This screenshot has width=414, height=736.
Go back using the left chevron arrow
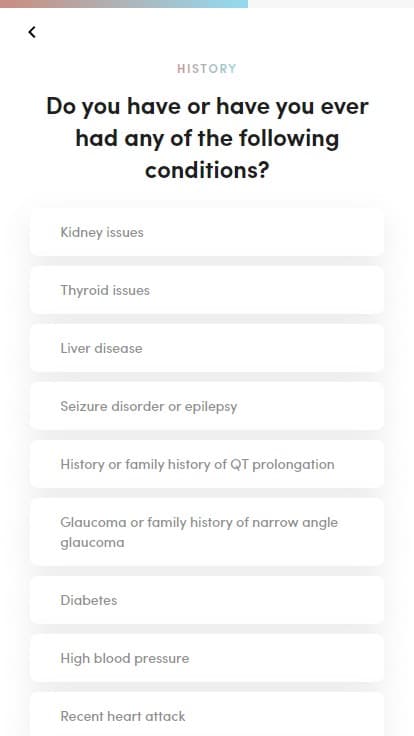click(x=32, y=32)
